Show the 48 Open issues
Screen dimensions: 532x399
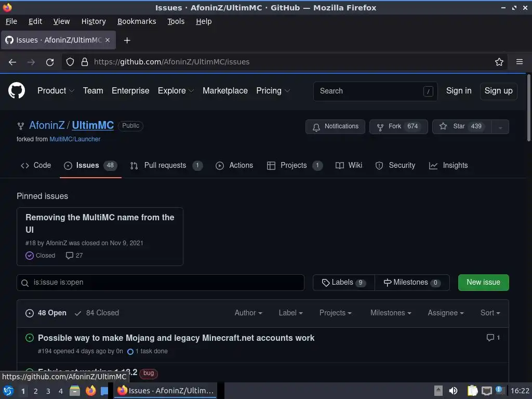click(x=46, y=313)
